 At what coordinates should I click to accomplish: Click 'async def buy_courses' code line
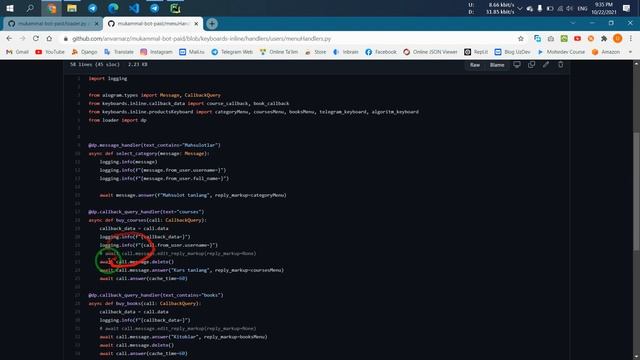pos(148,220)
